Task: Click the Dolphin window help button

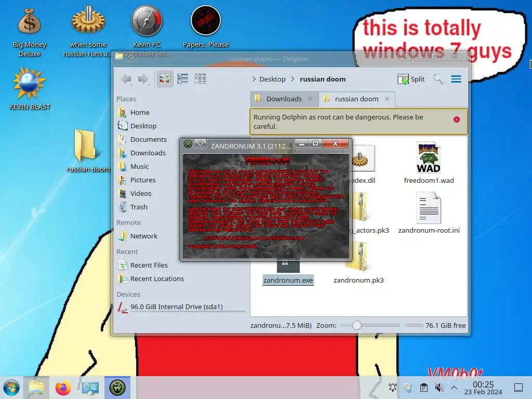Action: [x=405, y=56]
